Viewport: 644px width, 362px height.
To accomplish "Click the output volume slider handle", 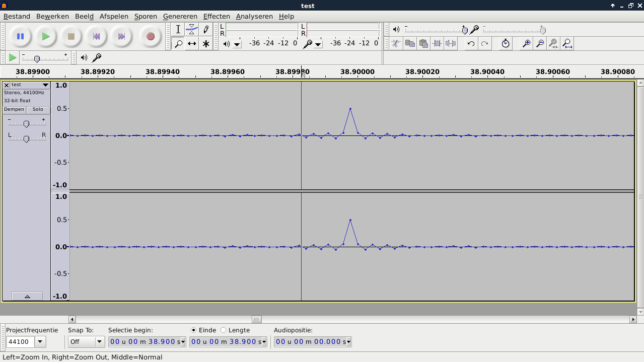I will click(x=464, y=30).
